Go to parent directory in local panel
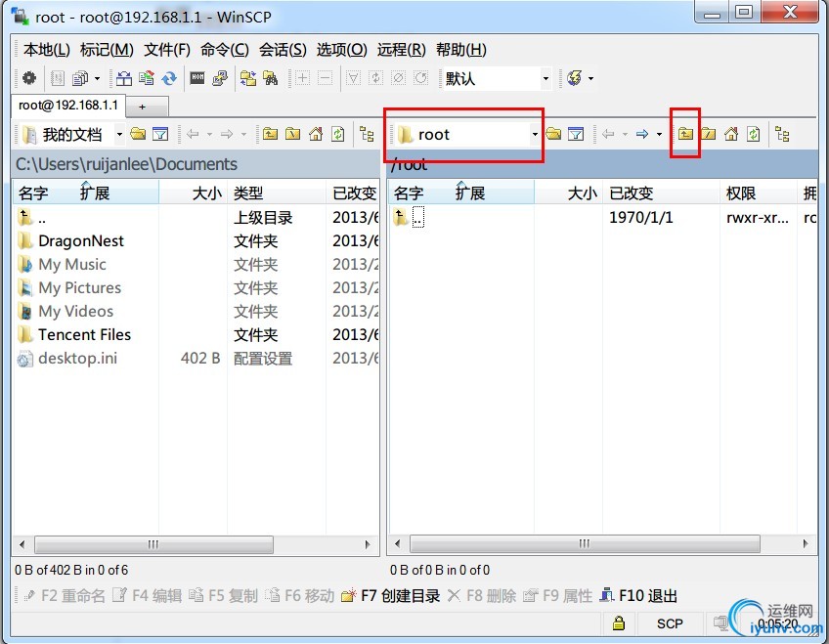This screenshot has height=644, width=829. (x=270, y=134)
